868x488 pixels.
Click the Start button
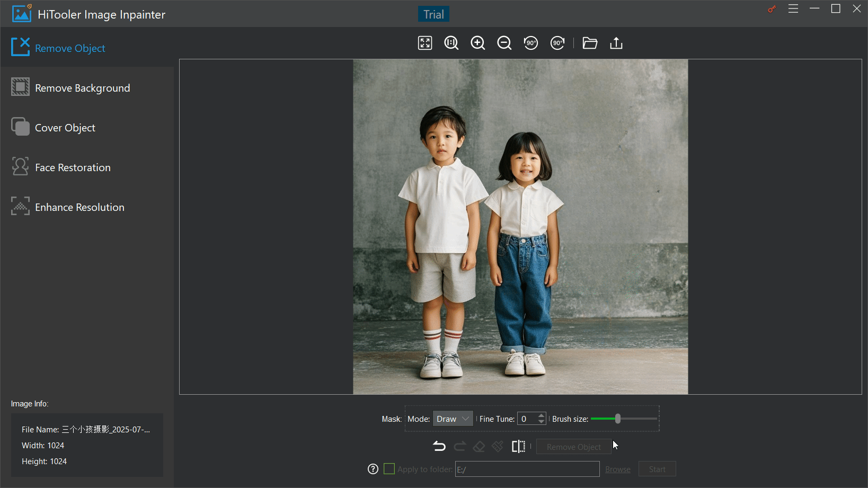coord(657,469)
